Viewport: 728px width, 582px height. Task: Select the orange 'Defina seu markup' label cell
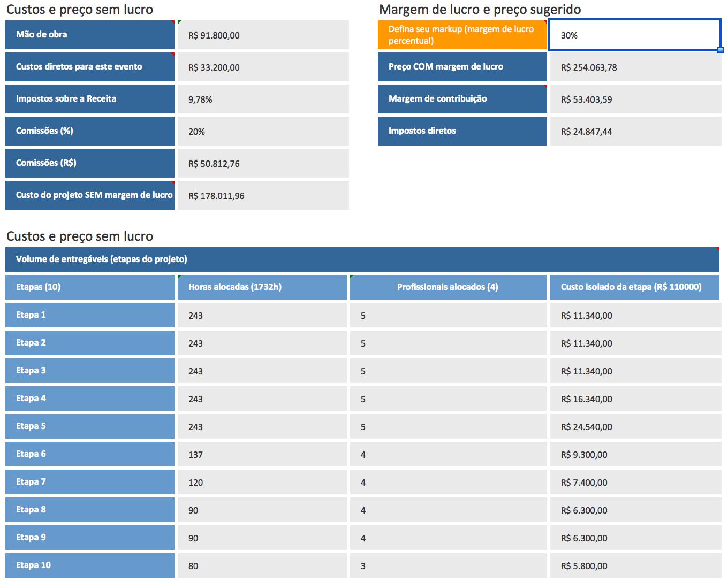pos(462,35)
